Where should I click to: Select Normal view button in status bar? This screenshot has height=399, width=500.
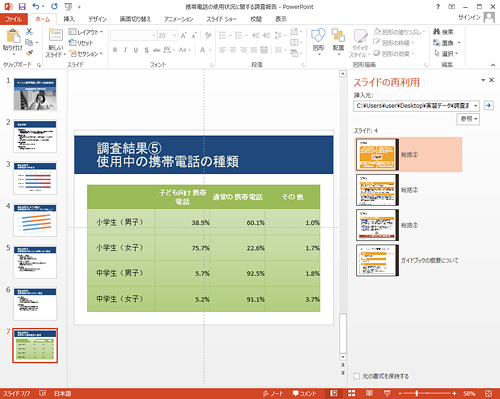(x=334, y=393)
